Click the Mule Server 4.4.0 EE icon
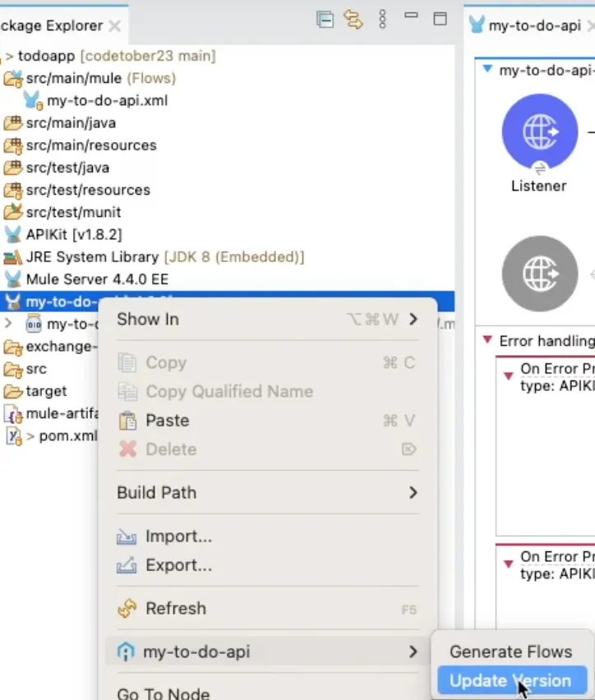 click(x=13, y=279)
